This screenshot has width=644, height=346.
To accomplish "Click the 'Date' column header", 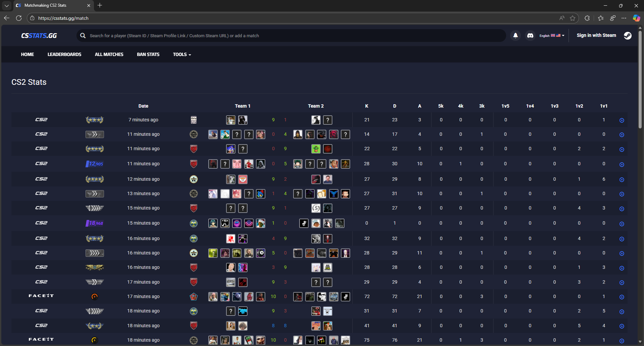I will pos(143,106).
